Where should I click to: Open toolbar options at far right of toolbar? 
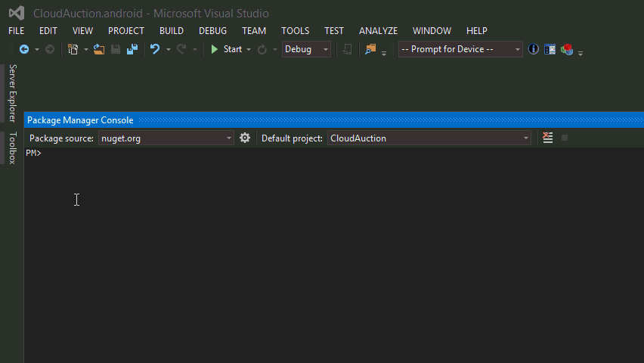coord(581,53)
